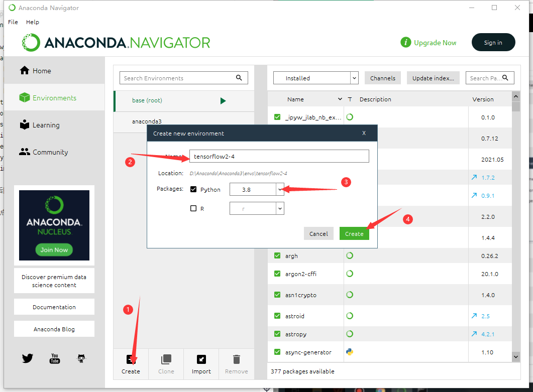Click the package list scrollbar up arrow
The width and height of the screenshot is (533, 392).
tap(515, 96)
